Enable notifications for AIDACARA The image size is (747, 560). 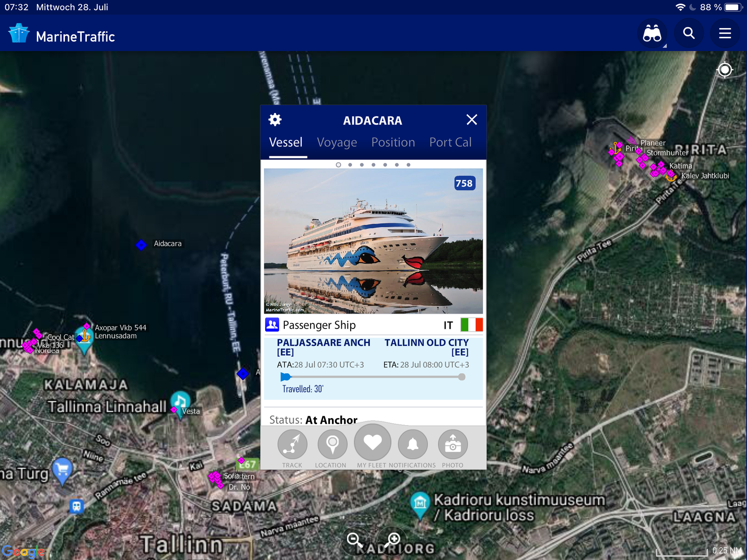413,445
